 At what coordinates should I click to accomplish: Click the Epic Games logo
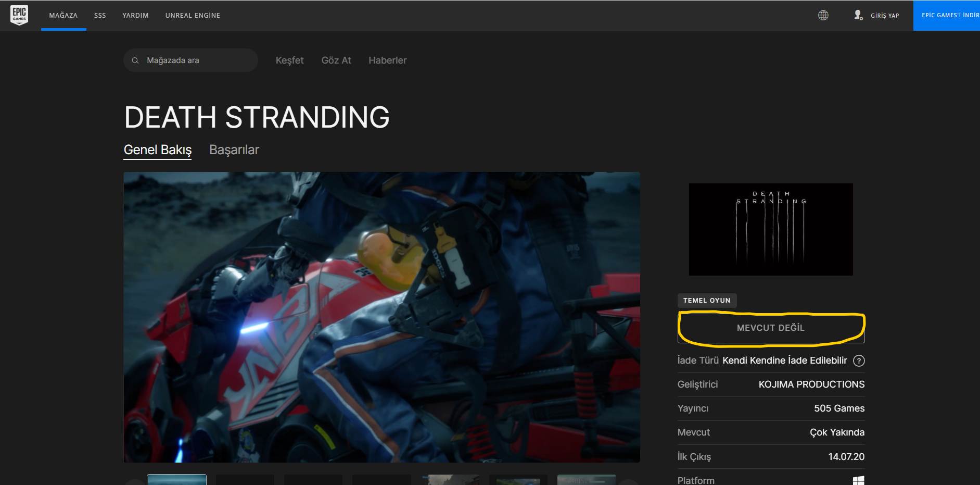tap(19, 15)
